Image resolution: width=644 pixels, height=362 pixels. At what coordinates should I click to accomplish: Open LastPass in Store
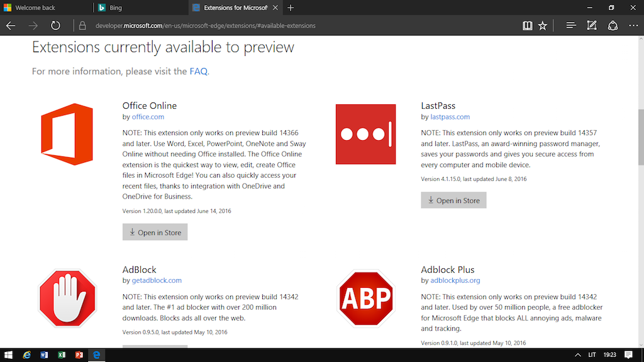pos(453,200)
